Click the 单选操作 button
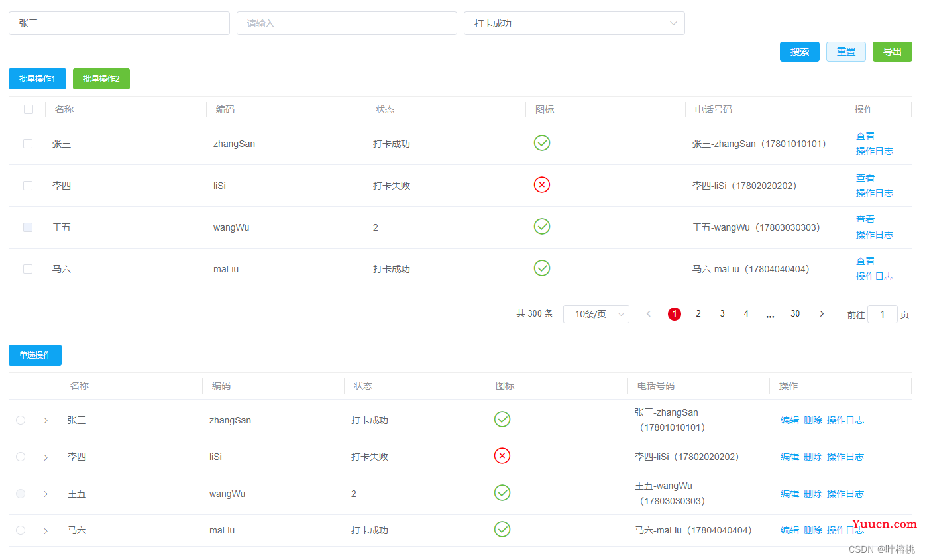The height and width of the screenshot is (560, 925). pyautogui.click(x=35, y=355)
